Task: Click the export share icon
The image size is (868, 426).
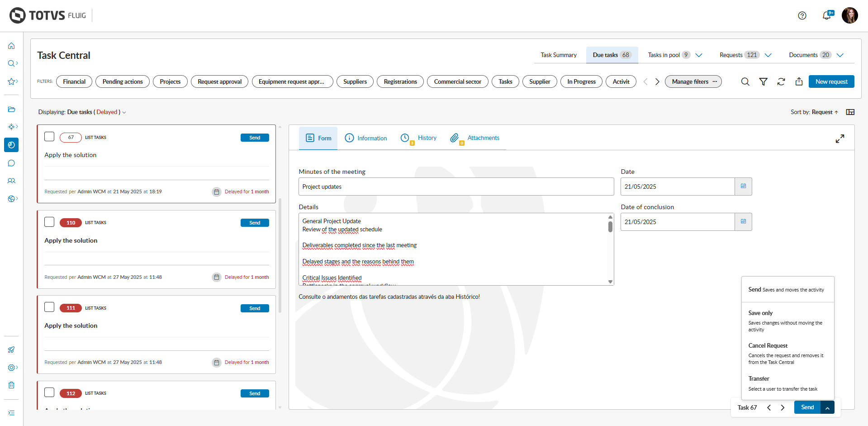Action: 799,81
